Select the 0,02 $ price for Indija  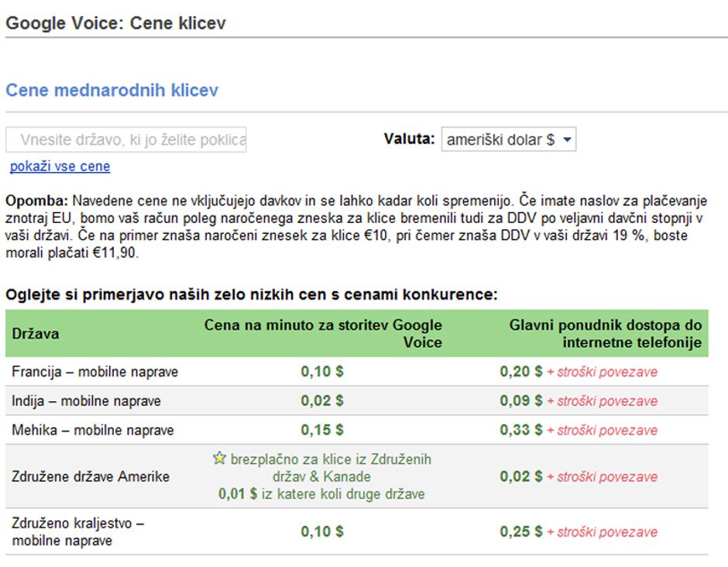point(320,401)
